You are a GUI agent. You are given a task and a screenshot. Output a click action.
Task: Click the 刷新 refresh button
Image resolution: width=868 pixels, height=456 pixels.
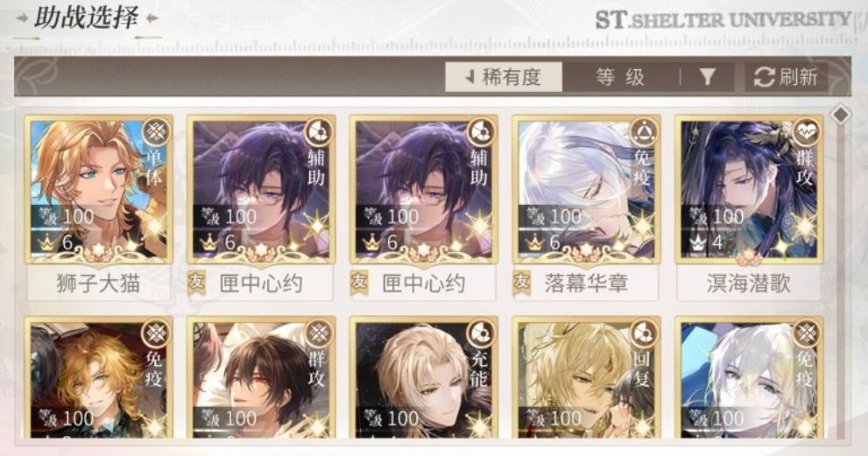click(x=786, y=77)
